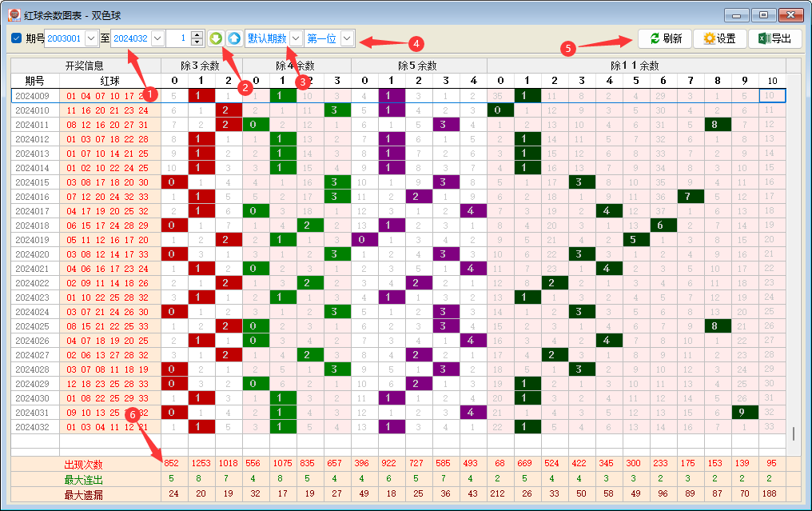Toggle the 期号 range checkbox
Screen dimensions: 812x511
pyautogui.click(x=17, y=38)
